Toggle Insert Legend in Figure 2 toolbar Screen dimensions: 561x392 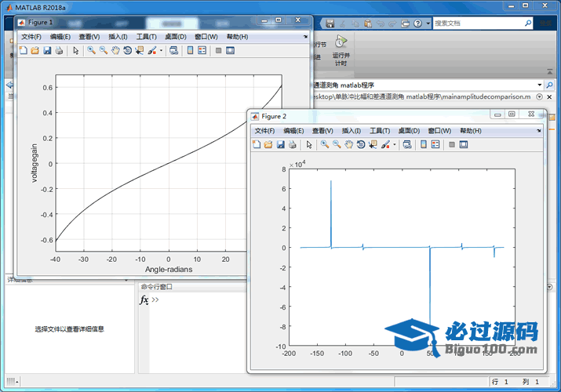435,144
